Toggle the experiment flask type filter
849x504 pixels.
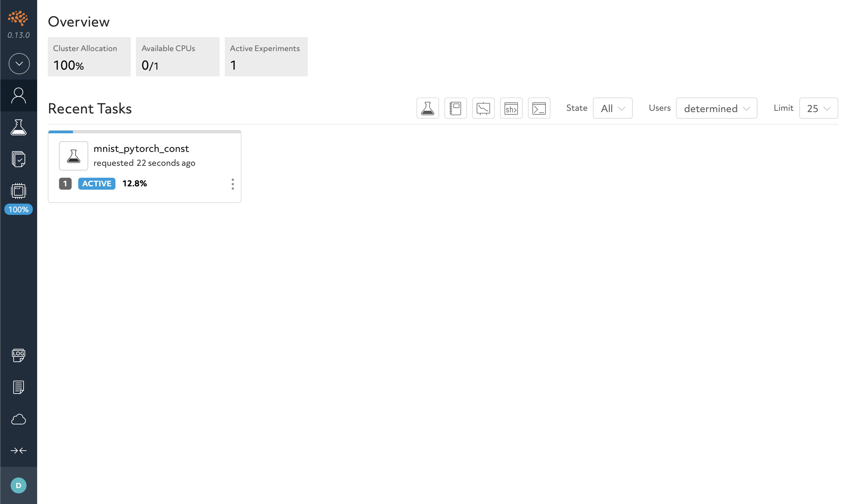coord(427,108)
